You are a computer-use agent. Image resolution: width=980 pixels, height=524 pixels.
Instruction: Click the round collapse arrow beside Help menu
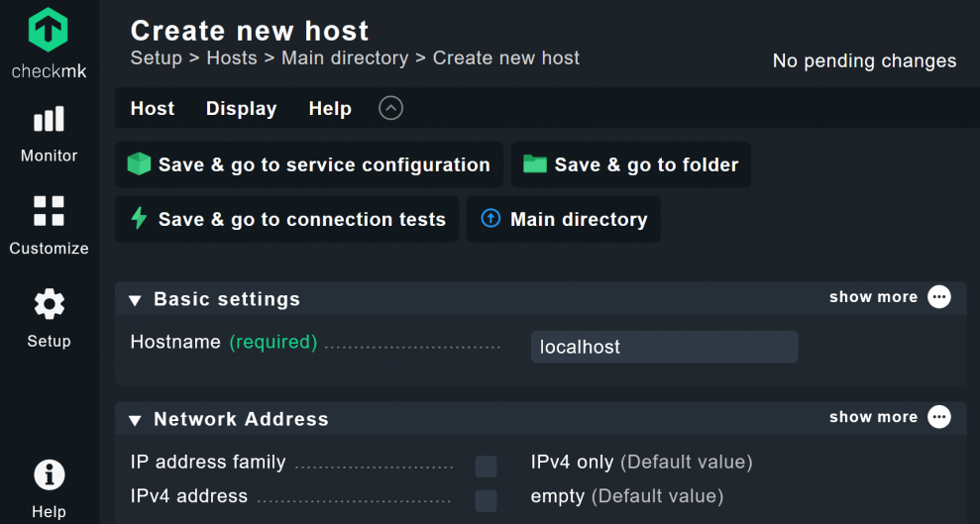point(390,108)
